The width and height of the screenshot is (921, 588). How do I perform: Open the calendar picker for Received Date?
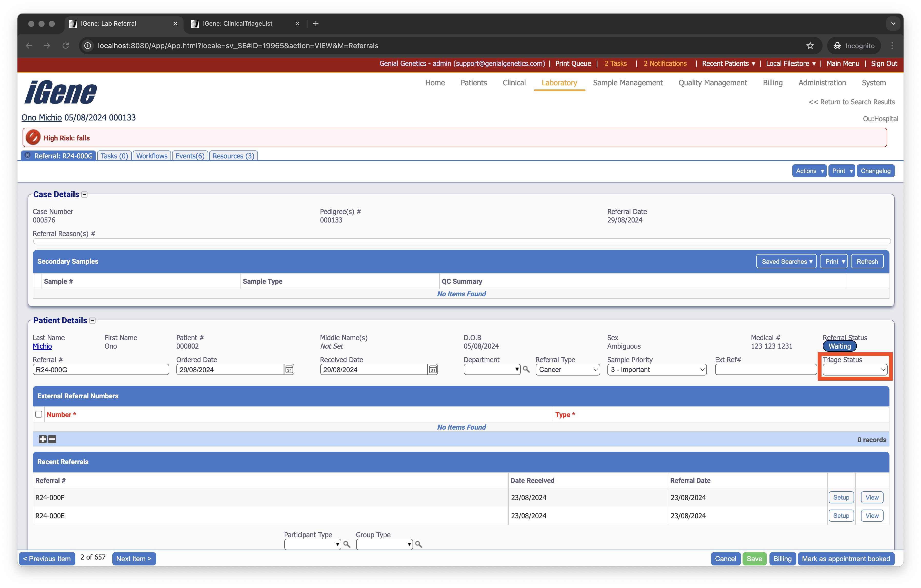pos(433,369)
